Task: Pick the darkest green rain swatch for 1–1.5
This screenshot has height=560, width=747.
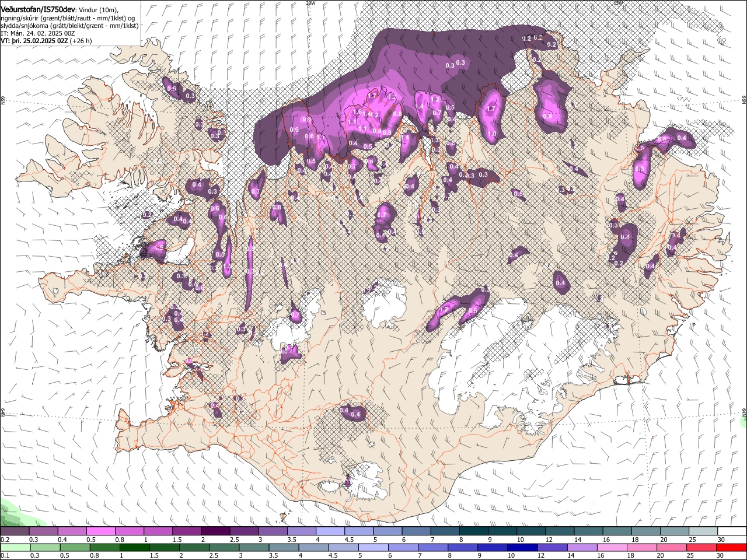Action: [134, 548]
